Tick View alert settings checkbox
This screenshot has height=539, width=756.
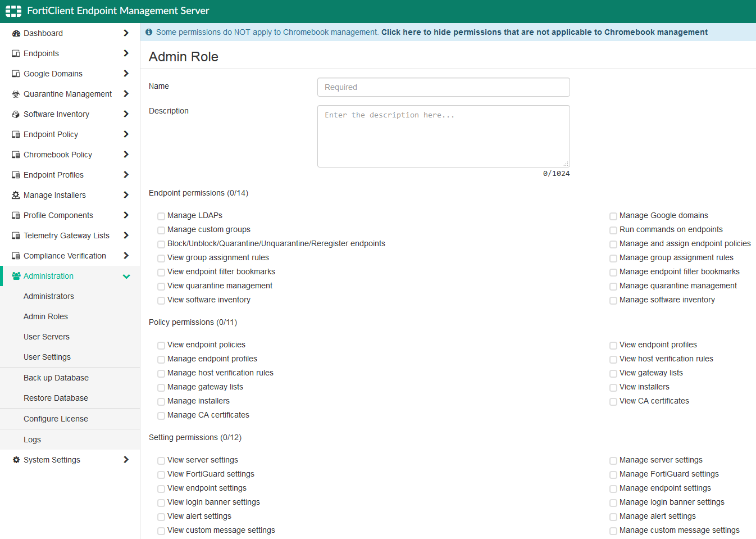point(161,517)
